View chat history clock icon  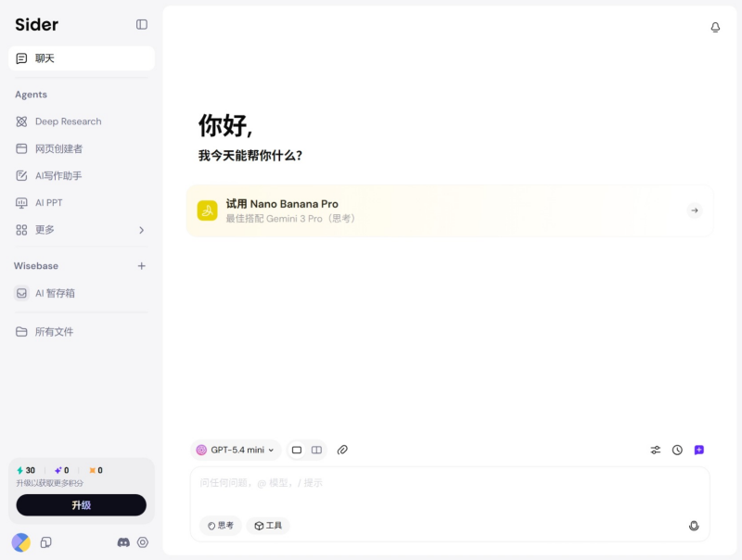(x=677, y=450)
